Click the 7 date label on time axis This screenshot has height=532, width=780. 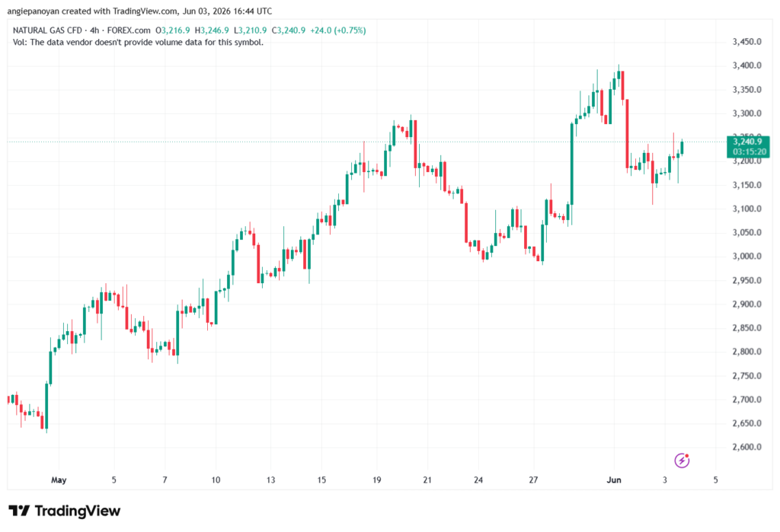point(165,480)
